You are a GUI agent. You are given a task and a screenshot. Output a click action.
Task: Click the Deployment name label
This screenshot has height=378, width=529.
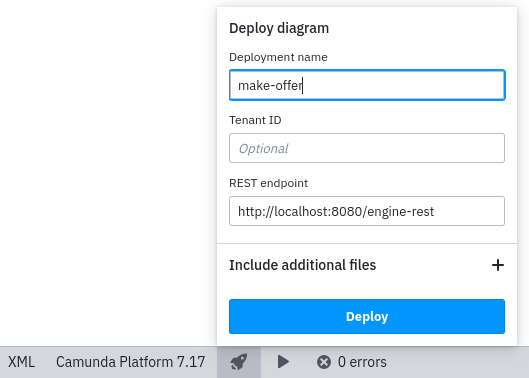pos(278,57)
